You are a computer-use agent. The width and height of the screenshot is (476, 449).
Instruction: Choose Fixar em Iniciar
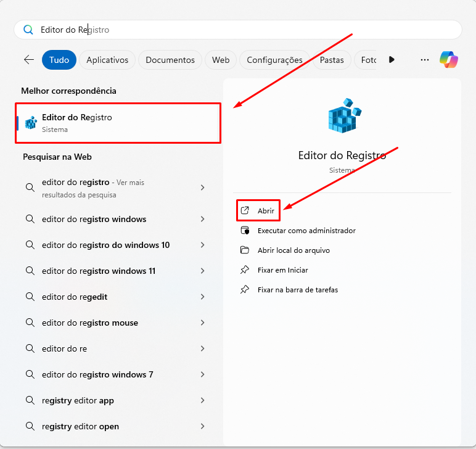point(282,270)
